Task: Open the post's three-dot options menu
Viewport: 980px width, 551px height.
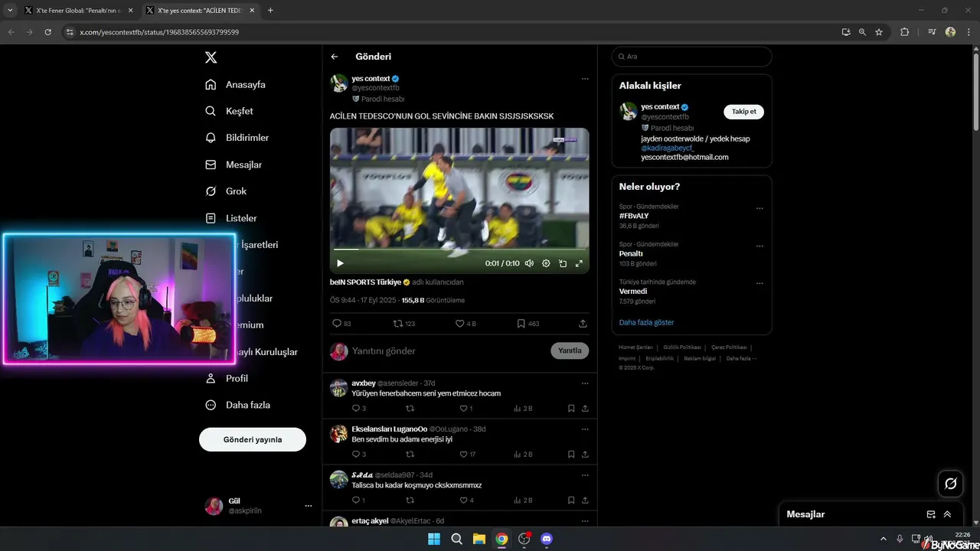Action: pyautogui.click(x=585, y=79)
